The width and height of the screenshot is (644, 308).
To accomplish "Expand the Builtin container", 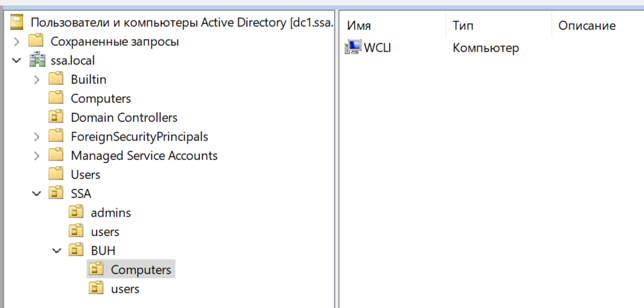I will (37, 79).
